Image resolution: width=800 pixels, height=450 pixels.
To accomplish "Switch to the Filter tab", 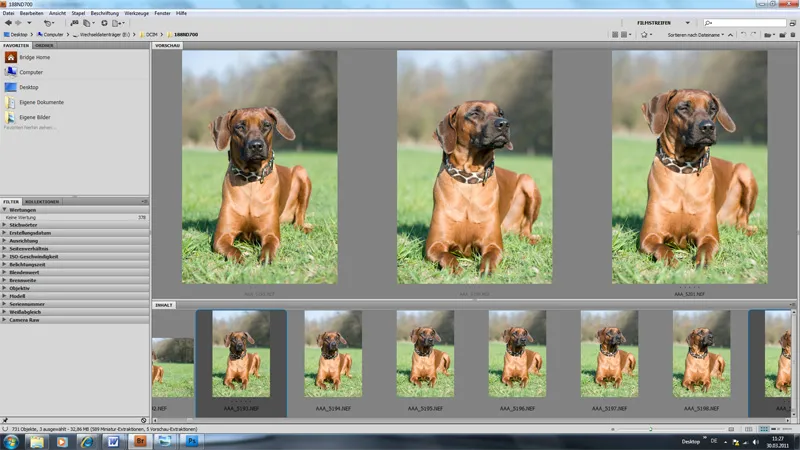I will click(11, 202).
